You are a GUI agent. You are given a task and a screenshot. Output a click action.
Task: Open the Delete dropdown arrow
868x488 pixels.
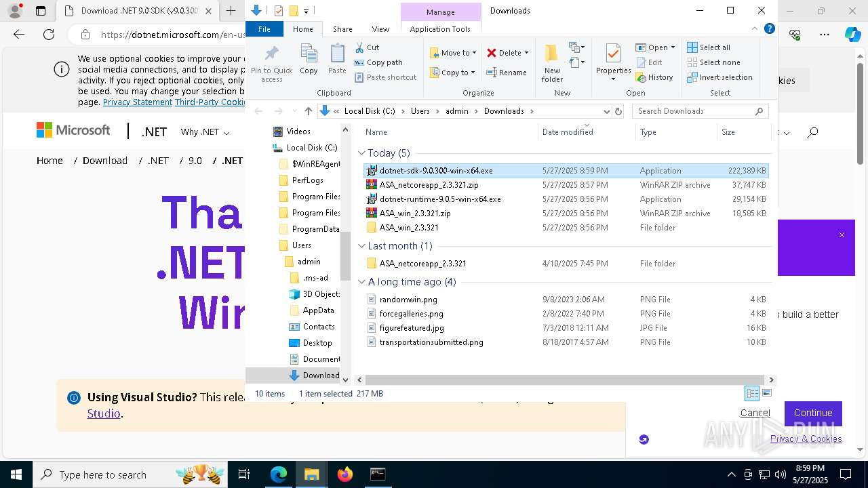526,53
